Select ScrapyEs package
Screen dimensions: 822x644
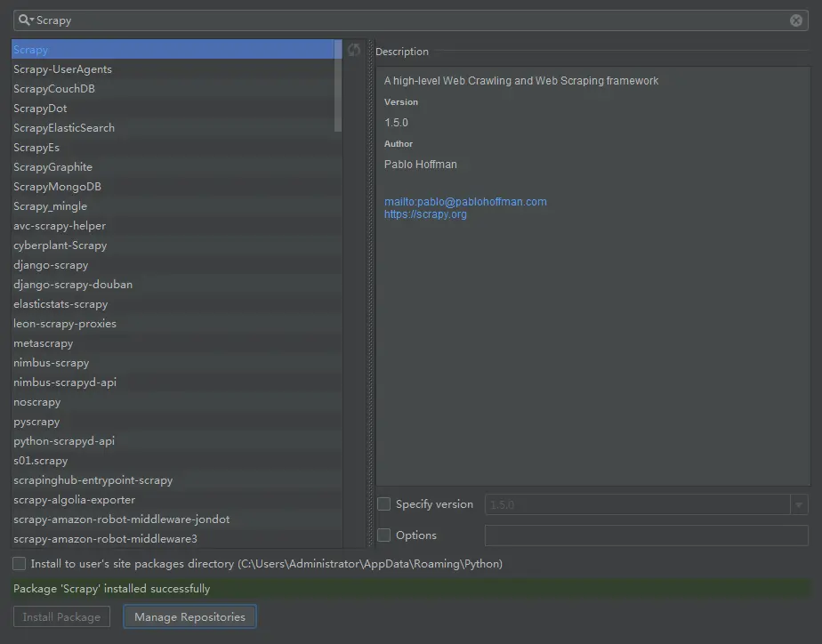point(177,148)
